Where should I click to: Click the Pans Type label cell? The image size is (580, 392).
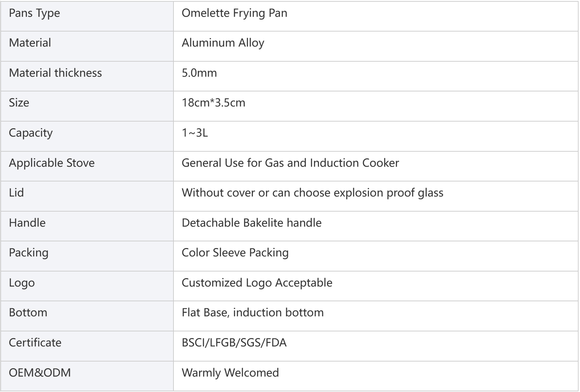[x=87, y=16]
